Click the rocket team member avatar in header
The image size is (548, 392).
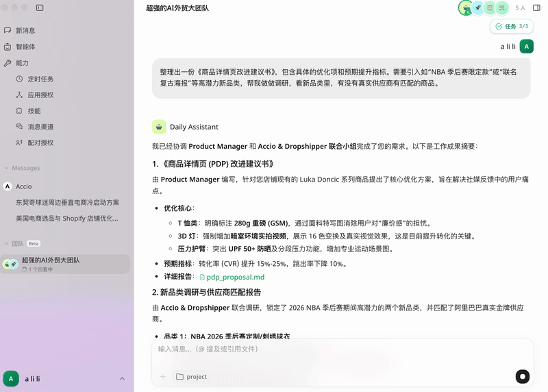(x=477, y=8)
